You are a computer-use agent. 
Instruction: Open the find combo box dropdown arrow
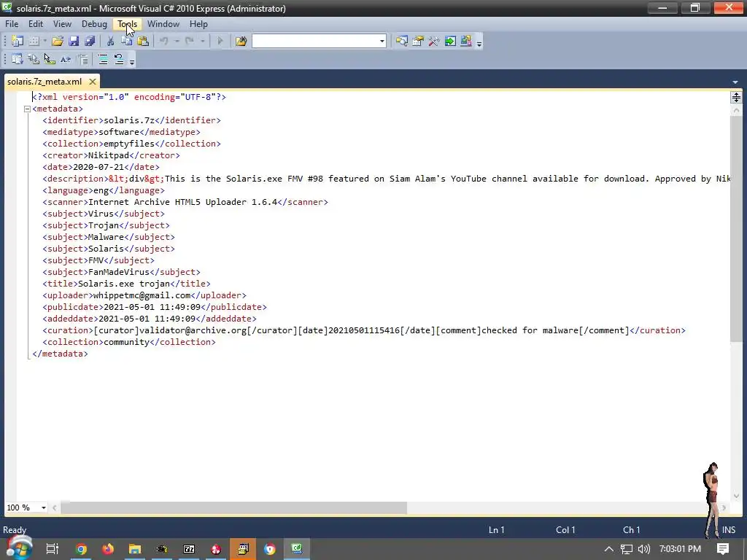(382, 42)
